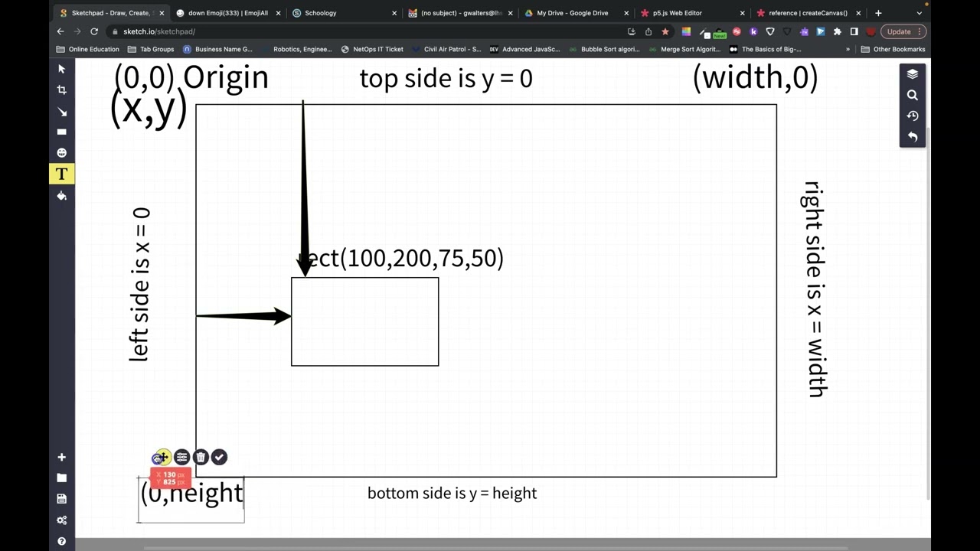The width and height of the screenshot is (980, 551).
Task: Switch to the down Emoji EmojiAll tab
Action: (x=227, y=13)
